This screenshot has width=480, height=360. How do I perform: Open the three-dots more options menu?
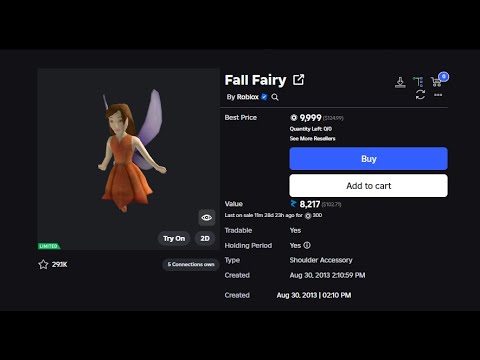point(438,95)
